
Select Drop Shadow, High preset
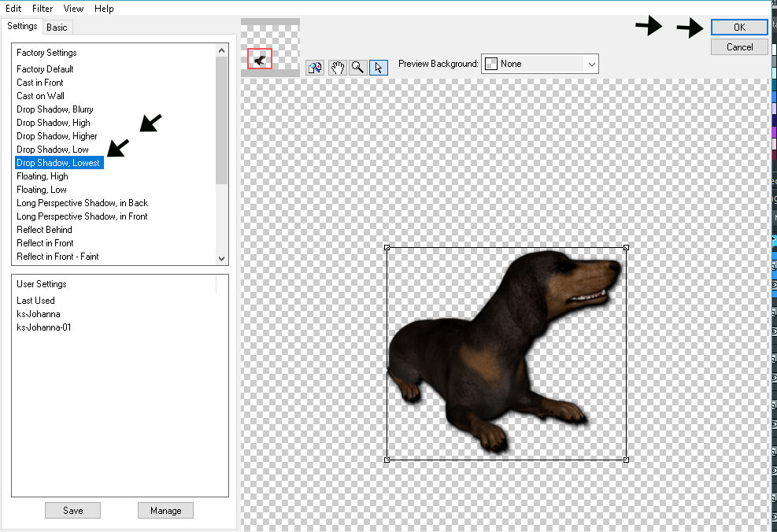54,123
